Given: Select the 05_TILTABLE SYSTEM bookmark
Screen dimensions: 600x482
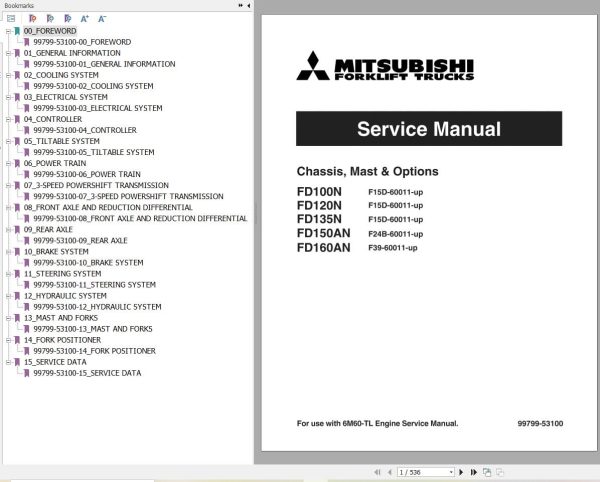Looking at the screenshot, I should tap(62, 142).
